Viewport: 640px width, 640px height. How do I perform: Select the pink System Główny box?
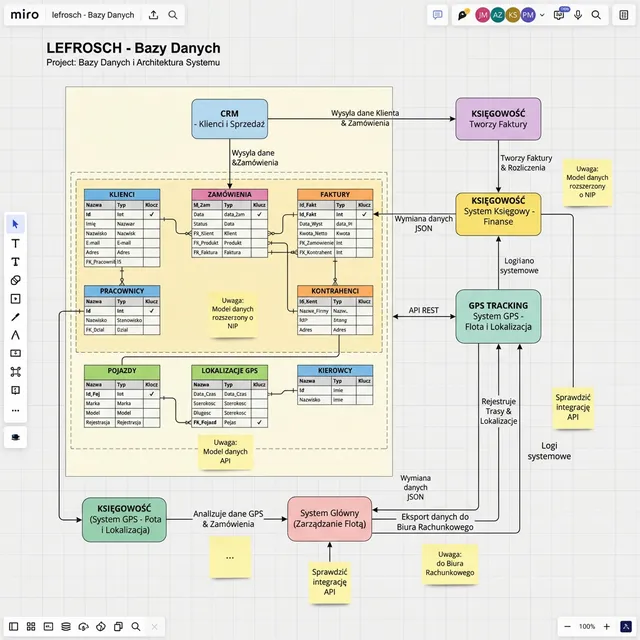[329, 519]
